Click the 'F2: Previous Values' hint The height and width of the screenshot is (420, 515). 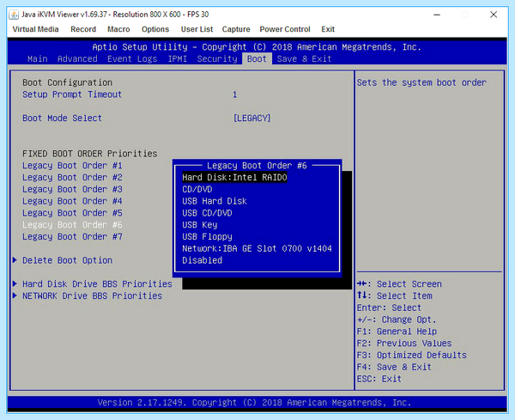pos(404,344)
